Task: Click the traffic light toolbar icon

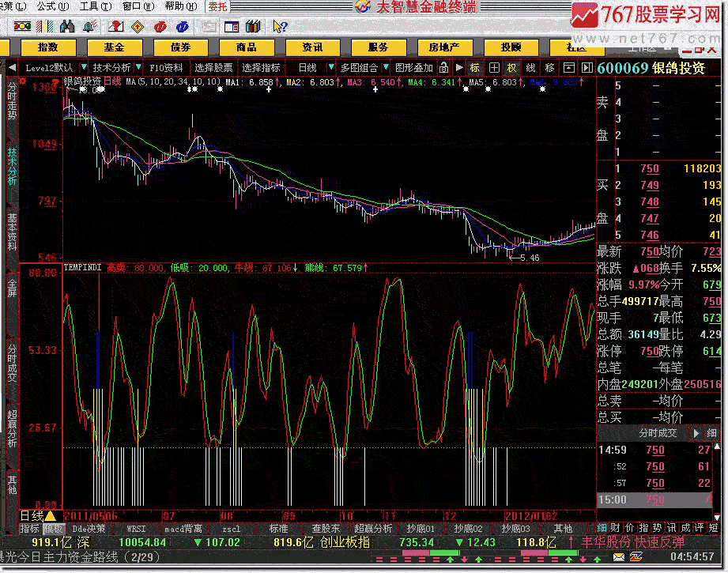Action: (x=22, y=26)
